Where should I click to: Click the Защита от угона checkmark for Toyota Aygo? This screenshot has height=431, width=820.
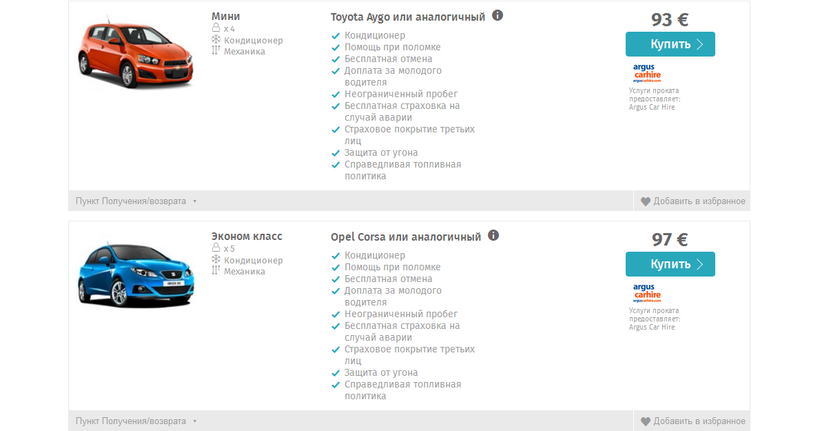335,153
